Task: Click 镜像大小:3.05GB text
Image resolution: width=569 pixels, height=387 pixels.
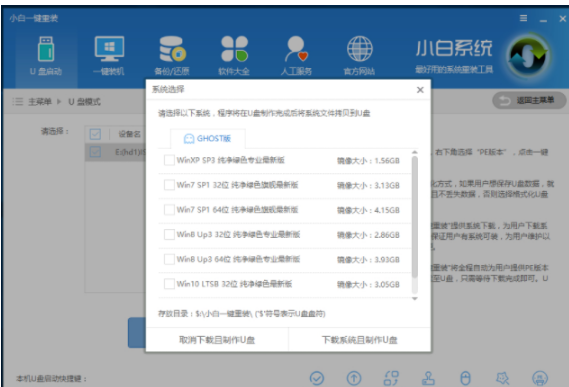Action: tap(368, 284)
